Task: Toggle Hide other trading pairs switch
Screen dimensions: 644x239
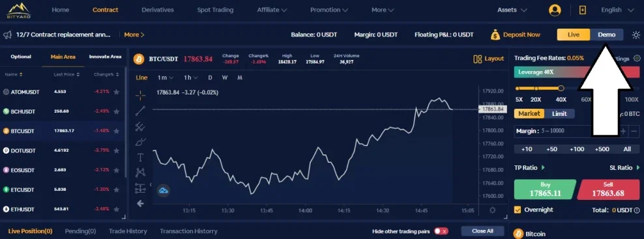Action: point(441,231)
